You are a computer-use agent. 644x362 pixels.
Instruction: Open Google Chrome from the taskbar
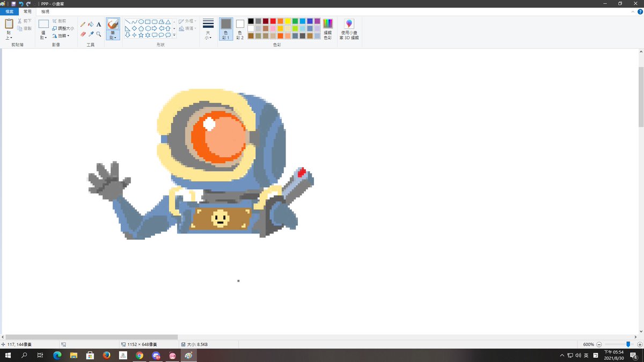point(140,356)
